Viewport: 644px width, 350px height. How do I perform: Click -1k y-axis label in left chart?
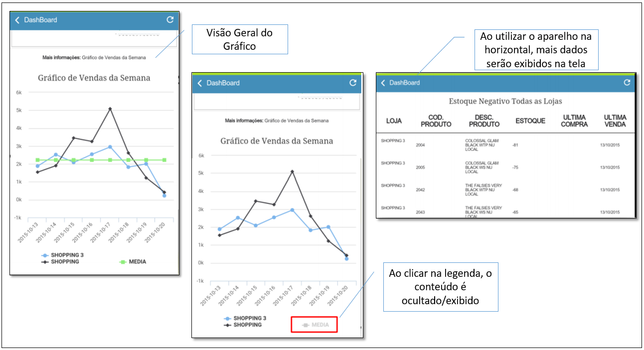[x=17, y=218]
